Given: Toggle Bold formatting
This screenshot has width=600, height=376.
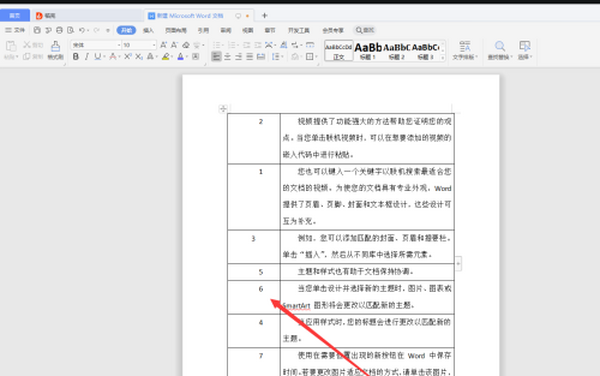Looking at the screenshot, I should pyautogui.click(x=76, y=57).
